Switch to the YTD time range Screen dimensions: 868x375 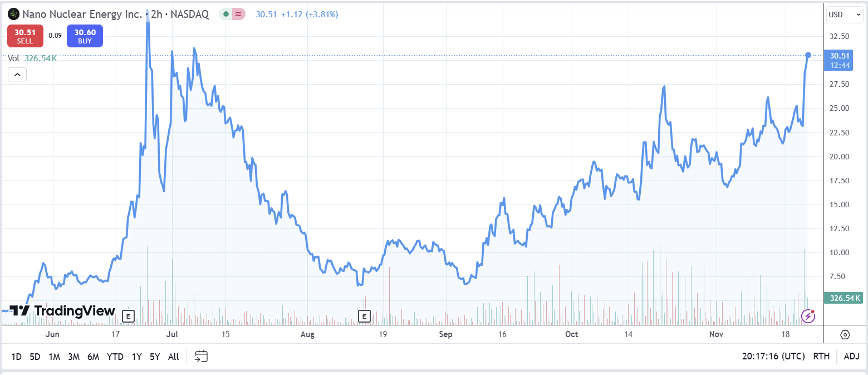point(115,357)
